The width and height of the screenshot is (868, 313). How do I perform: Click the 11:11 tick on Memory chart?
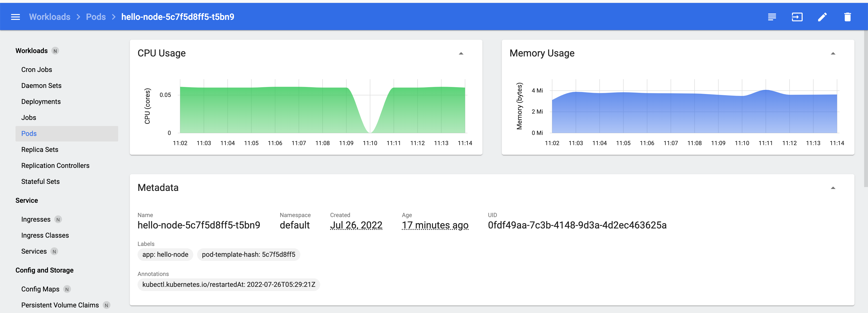(x=766, y=143)
